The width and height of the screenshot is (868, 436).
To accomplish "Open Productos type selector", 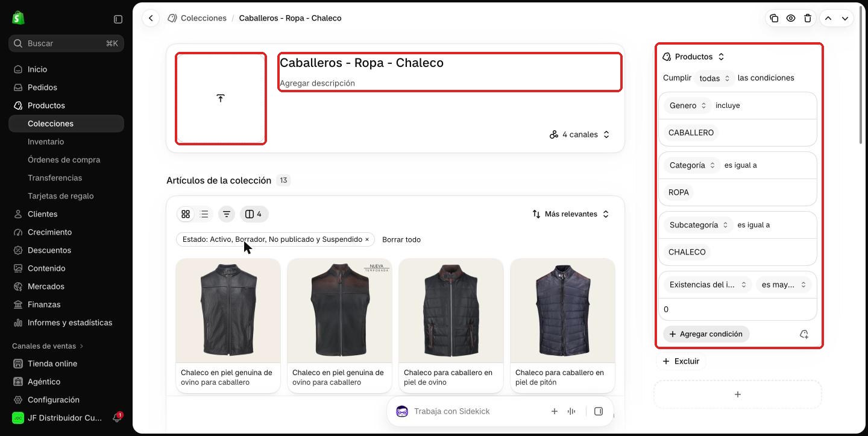I will coord(693,57).
